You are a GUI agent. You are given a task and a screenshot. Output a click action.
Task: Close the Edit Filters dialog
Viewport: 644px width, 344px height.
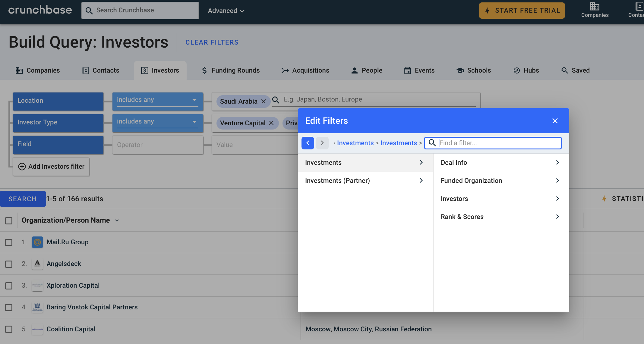click(x=555, y=121)
